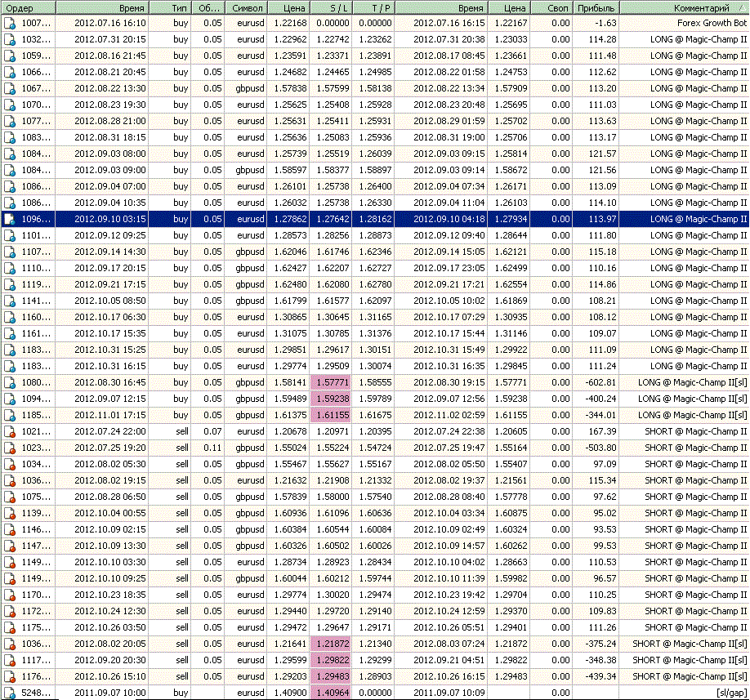Click the icon of order 5248 from 2011.09.07

10,693
